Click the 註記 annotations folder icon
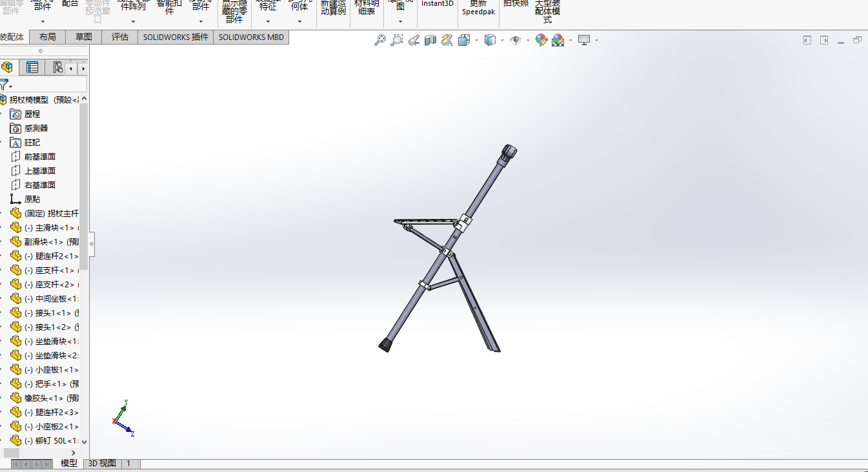Screen dimensions: 868x472 (x=15, y=142)
